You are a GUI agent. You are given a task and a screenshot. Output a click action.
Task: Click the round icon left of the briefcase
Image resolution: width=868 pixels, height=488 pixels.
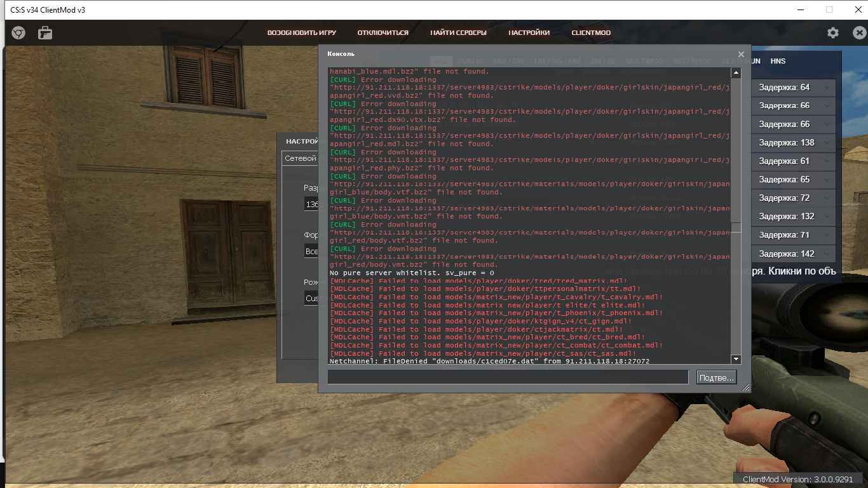[18, 32]
